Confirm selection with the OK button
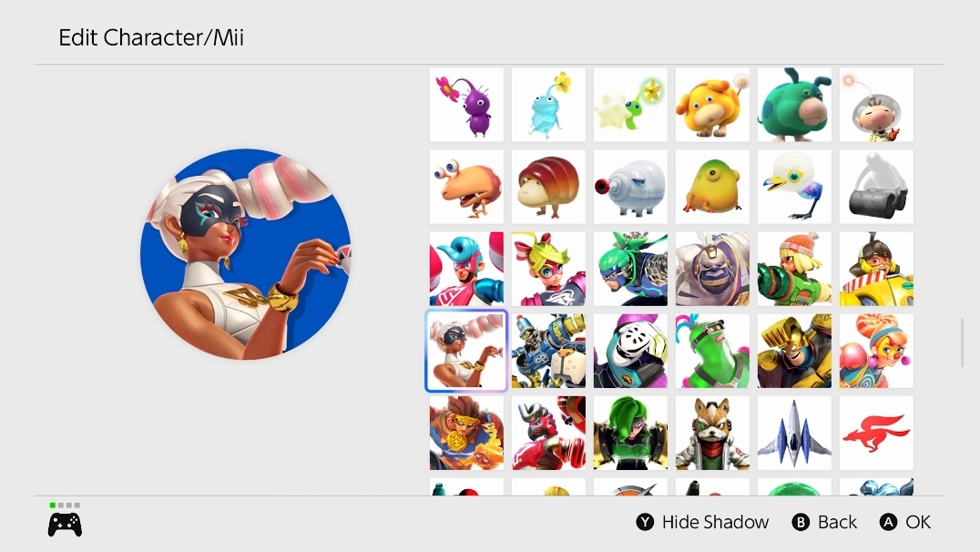980x552 pixels. click(x=905, y=522)
